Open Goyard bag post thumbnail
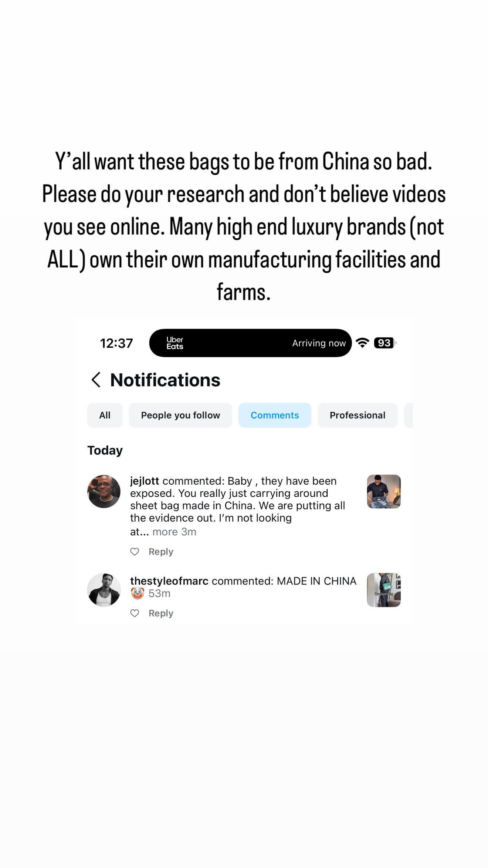 384,590
